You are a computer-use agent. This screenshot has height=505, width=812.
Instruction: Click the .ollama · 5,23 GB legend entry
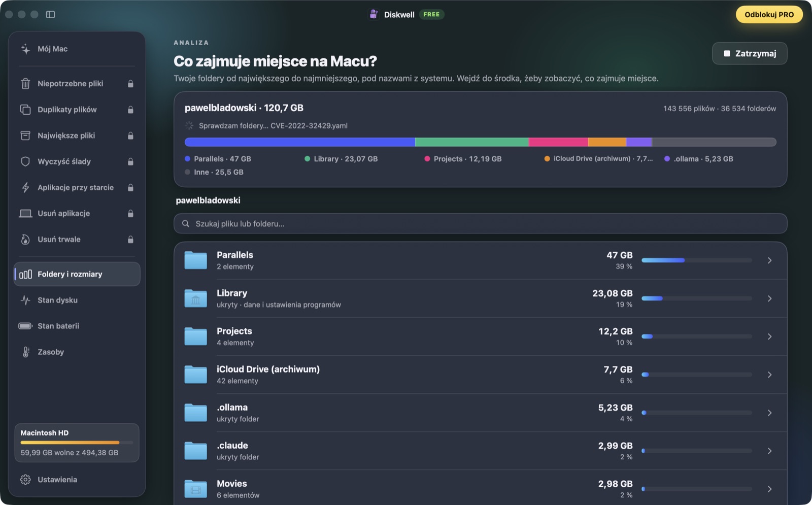click(x=699, y=159)
